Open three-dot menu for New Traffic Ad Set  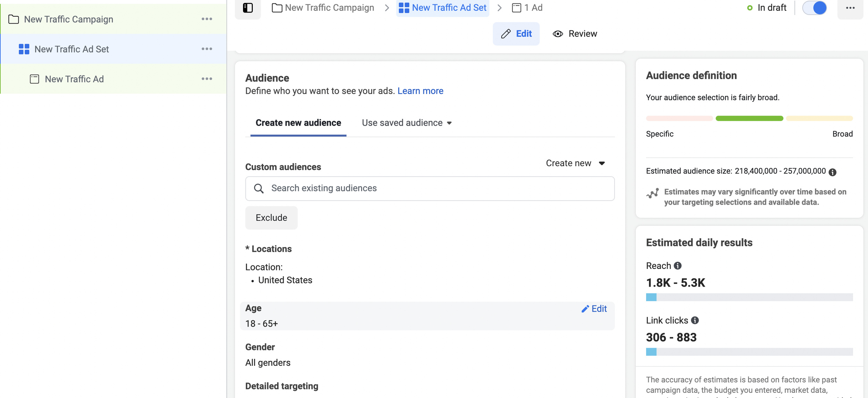(207, 49)
